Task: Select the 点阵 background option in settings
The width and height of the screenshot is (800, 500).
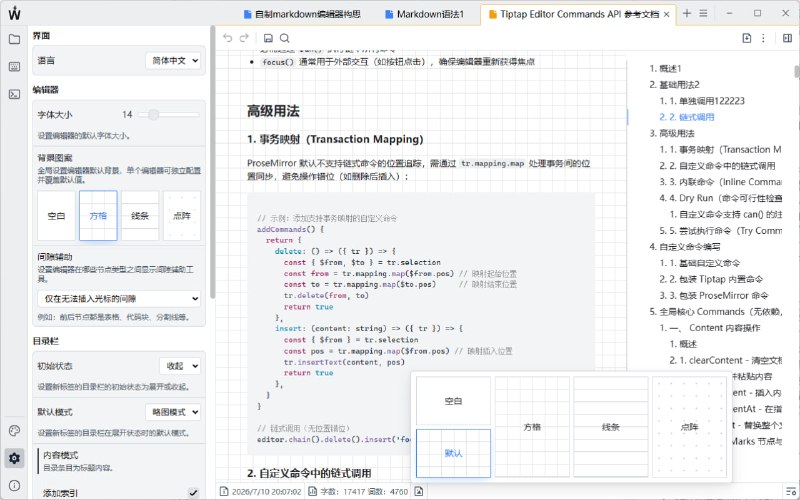Action: 182,216
